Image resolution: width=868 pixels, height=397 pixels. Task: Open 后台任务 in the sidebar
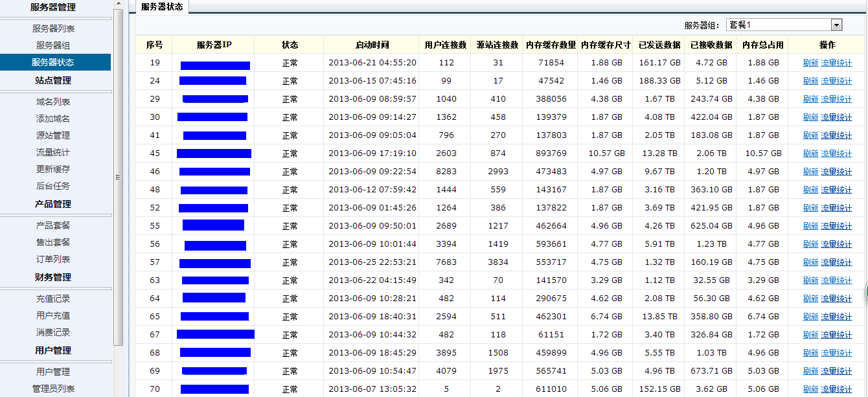coord(53,186)
